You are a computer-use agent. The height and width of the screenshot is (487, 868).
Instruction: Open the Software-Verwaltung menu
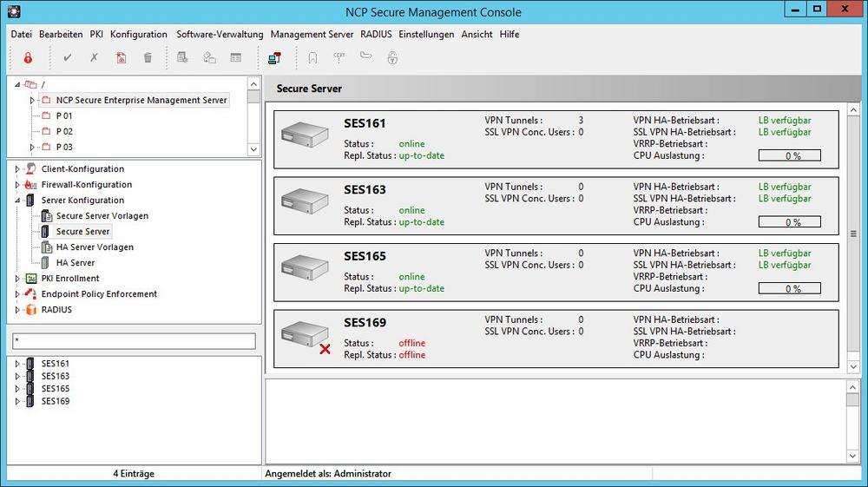tap(220, 35)
